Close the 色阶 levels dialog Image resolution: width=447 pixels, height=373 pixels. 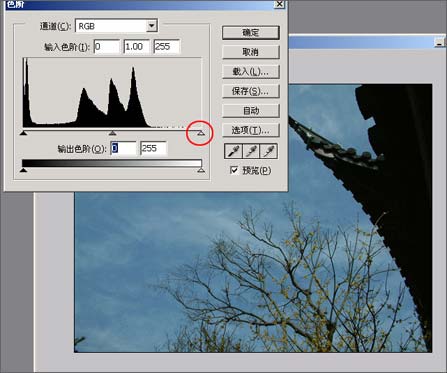[x=279, y=4]
